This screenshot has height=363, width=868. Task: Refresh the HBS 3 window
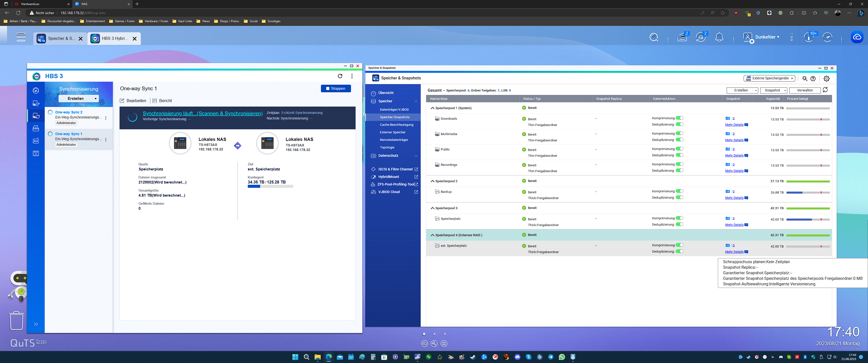pos(340,76)
